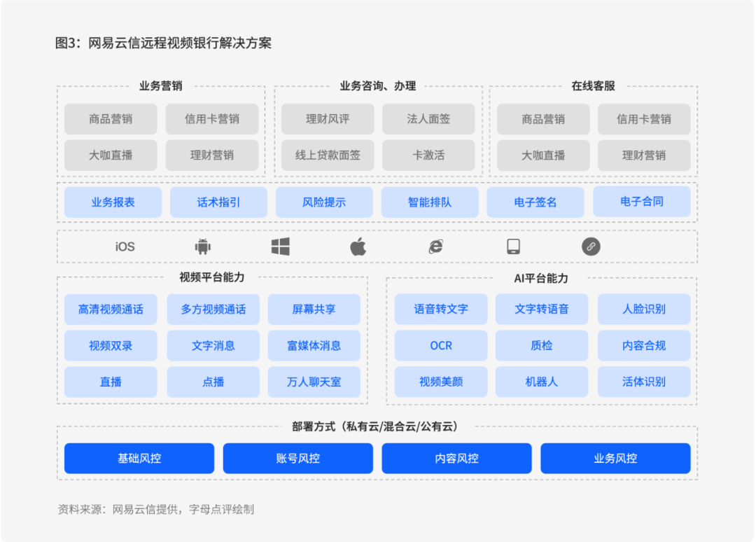
Task: Choose 多方视频通话 box
Action: point(213,309)
